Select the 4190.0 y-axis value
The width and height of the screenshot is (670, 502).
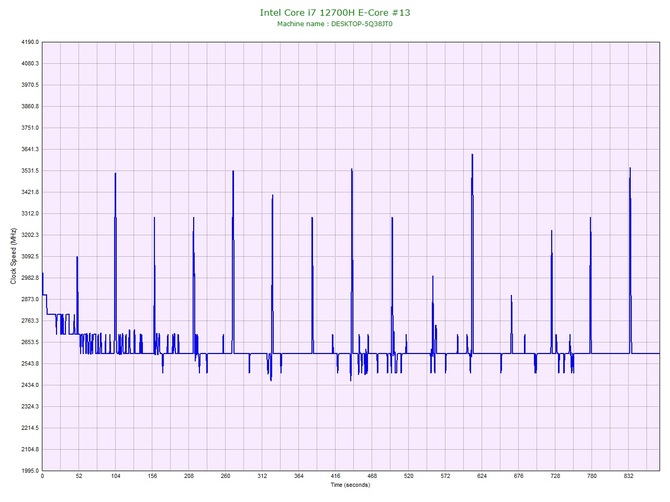pos(30,42)
